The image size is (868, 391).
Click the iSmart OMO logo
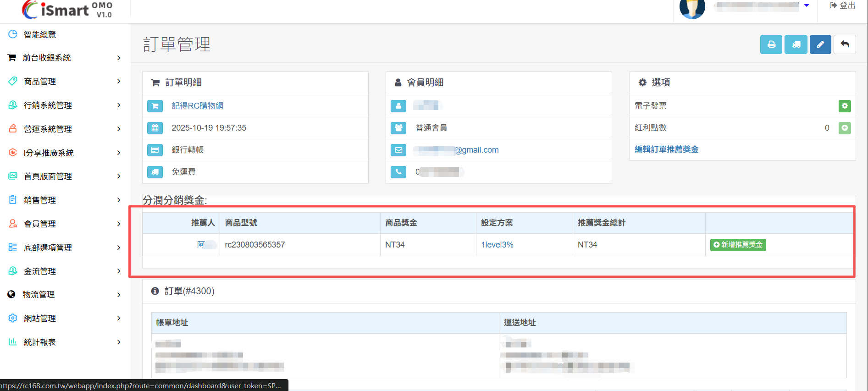67,10
